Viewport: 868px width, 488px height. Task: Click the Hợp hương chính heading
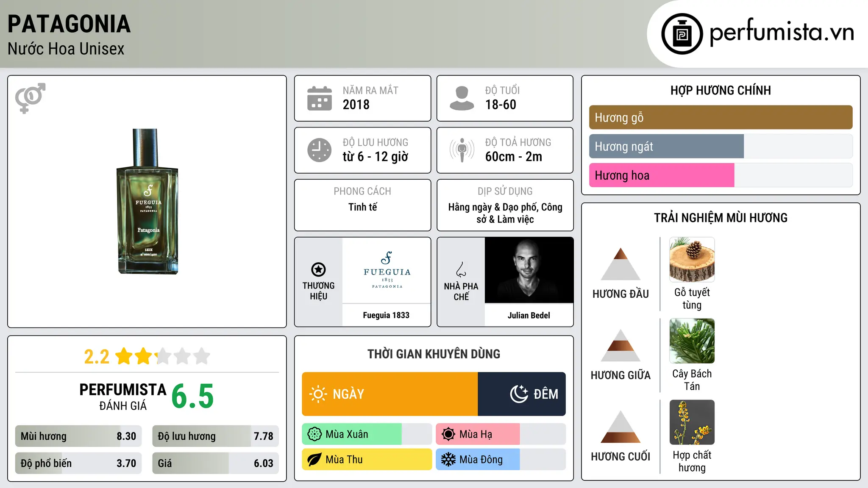[721, 90]
